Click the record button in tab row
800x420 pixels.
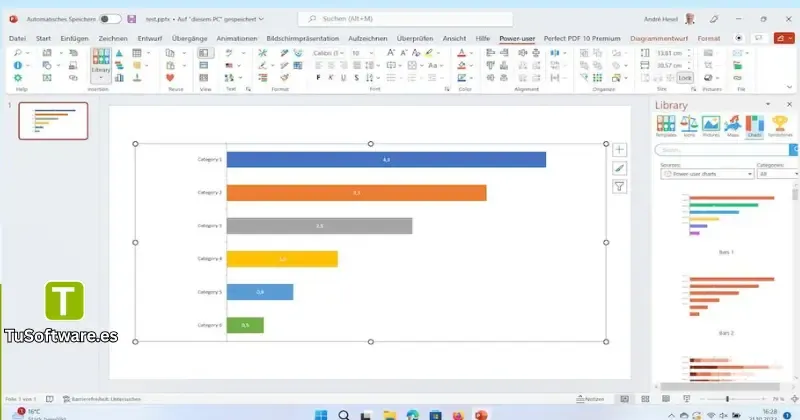point(738,38)
